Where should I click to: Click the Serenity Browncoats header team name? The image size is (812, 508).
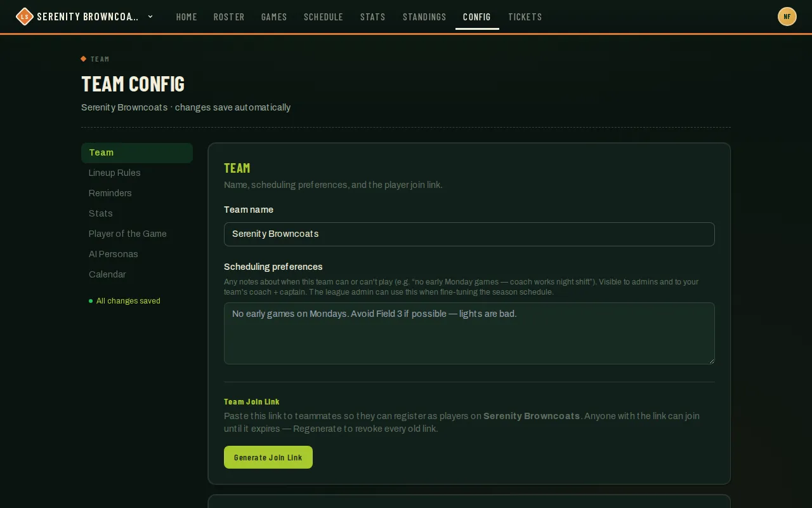(x=88, y=17)
